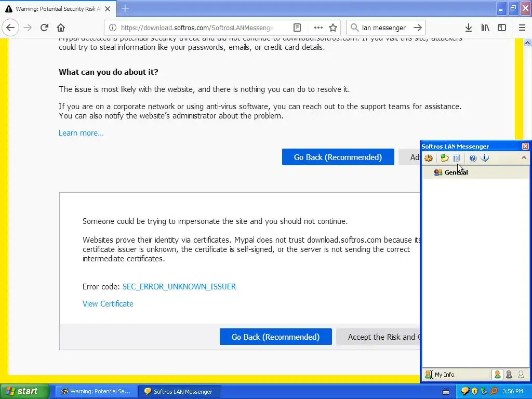
Task: Click heading 'What can you do about it?'
Action: pos(109,72)
